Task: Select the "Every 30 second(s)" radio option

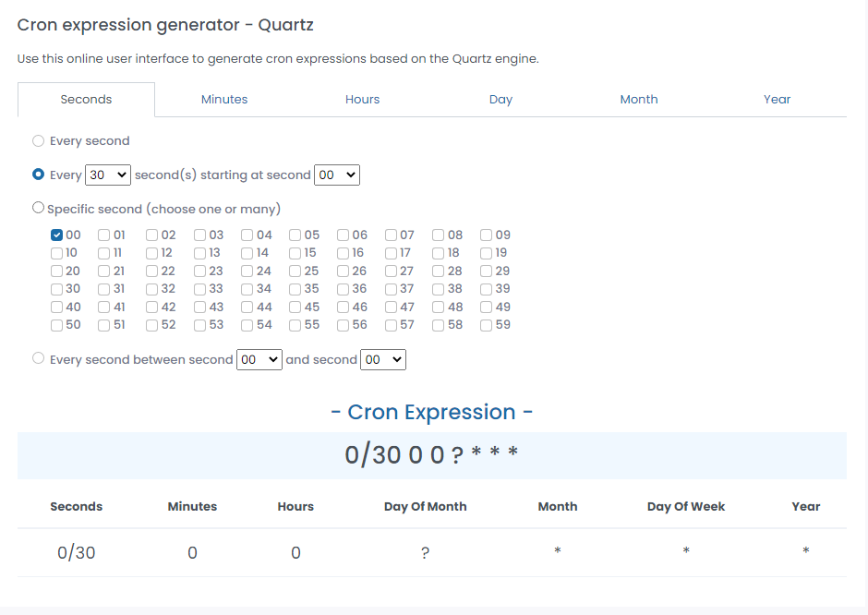Action: point(38,175)
